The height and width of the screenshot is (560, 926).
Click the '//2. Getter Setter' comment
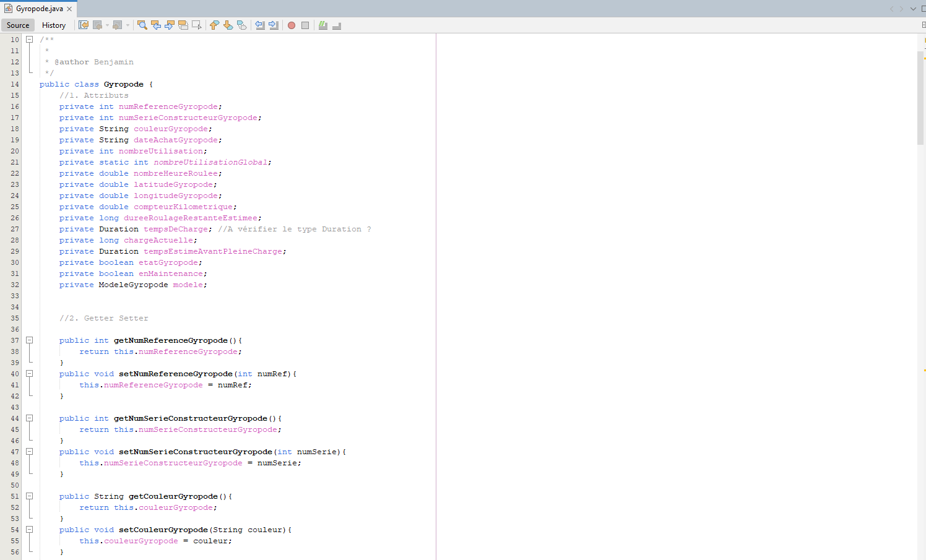point(104,318)
